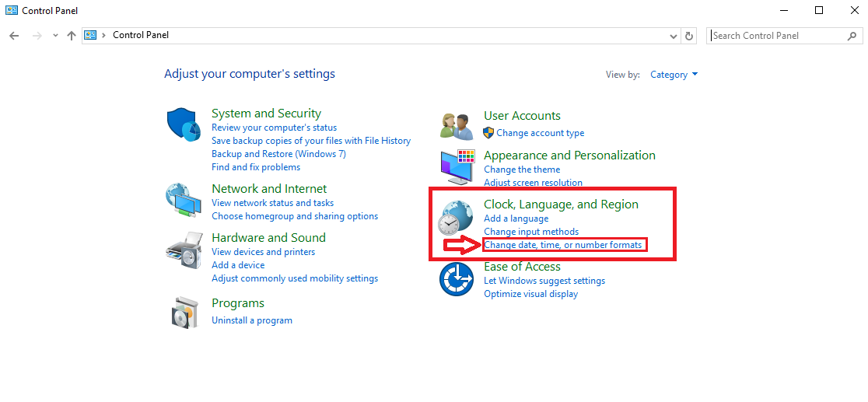This screenshot has width=868, height=402.
Task: Open Review your computer's status
Action: [x=274, y=128]
